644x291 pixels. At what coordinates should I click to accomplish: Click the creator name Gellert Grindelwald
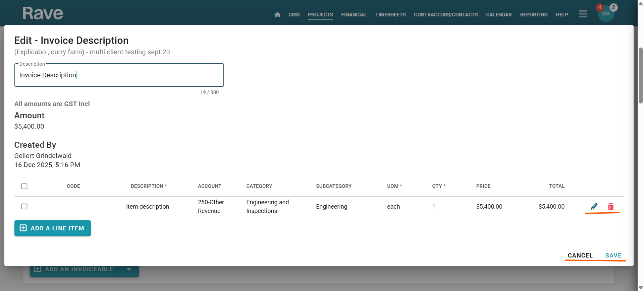[43, 156]
